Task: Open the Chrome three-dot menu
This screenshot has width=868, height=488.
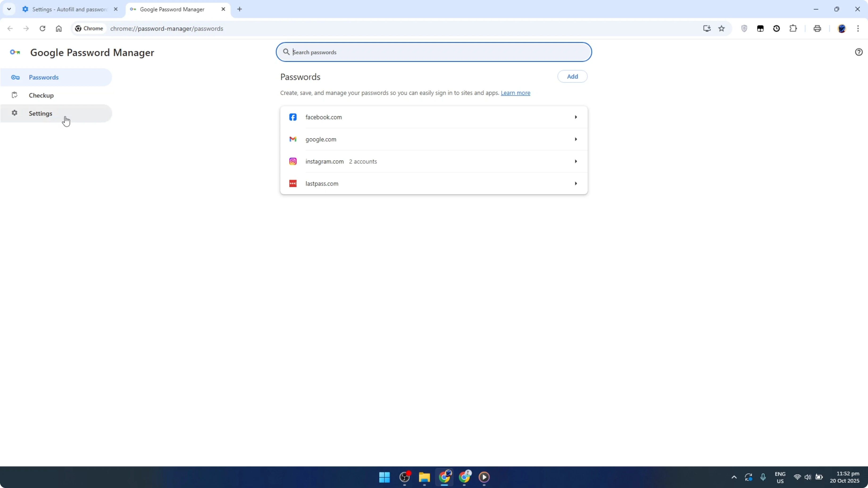Action: 859,28
